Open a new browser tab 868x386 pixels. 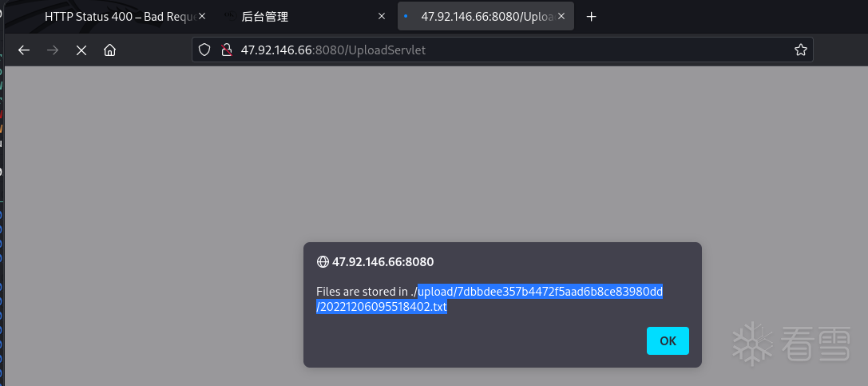(x=592, y=17)
